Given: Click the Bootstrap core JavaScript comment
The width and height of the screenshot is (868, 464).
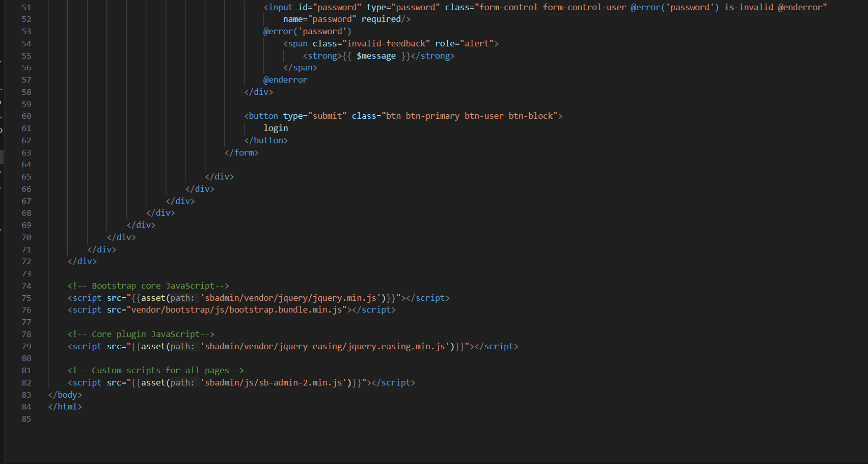Looking at the screenshot, I should click(x=148, y=286).
